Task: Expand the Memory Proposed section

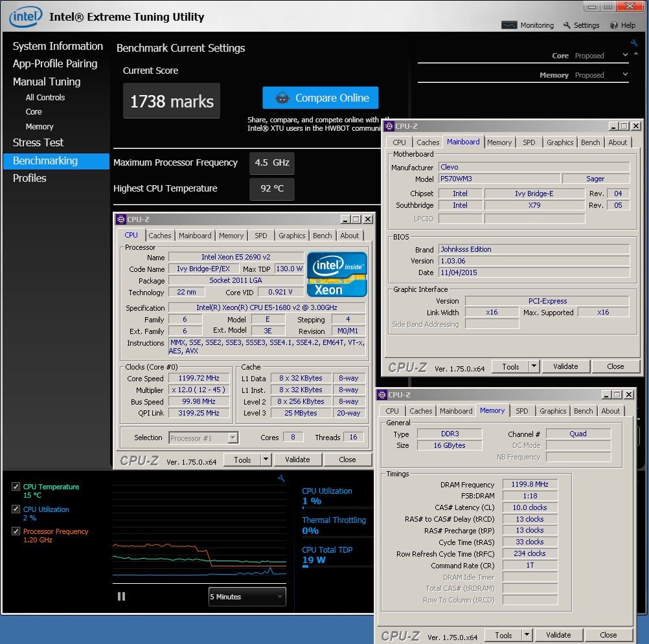Action: point(625,74)
